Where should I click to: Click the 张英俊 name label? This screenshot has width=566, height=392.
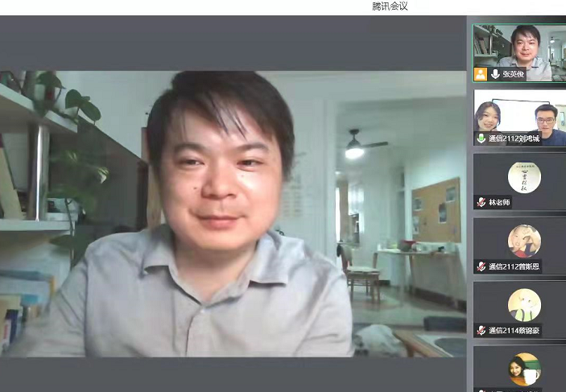click(513, 74)
